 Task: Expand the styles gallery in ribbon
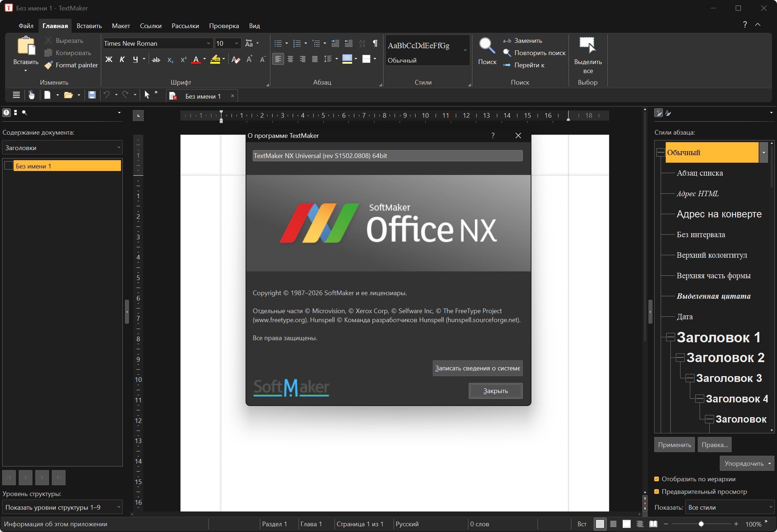[x=465, y=50]
